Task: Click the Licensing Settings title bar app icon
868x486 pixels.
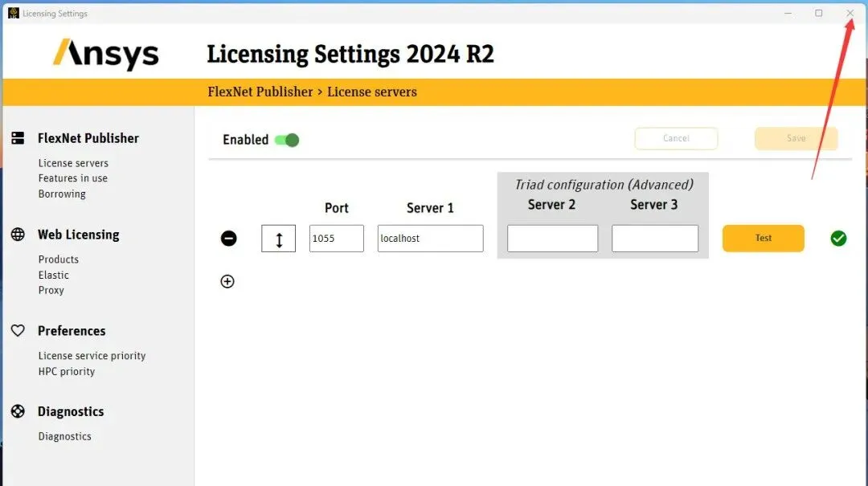Action: click(x=14, y=14)
